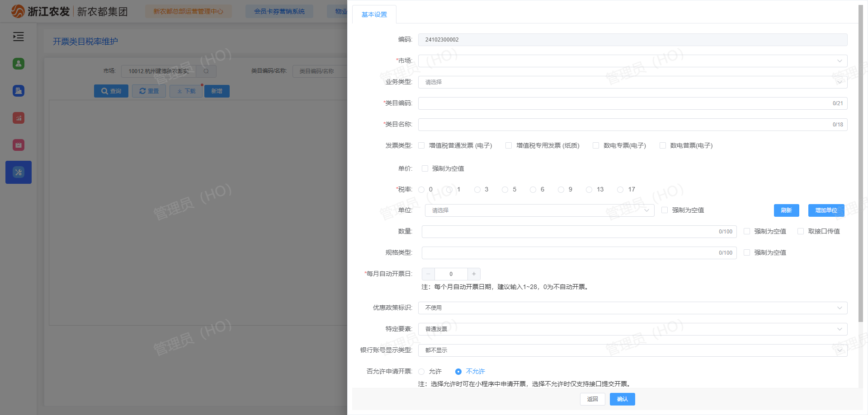
Task: Open the pink chart calendar sidebar icon
Action: [19, 145]
